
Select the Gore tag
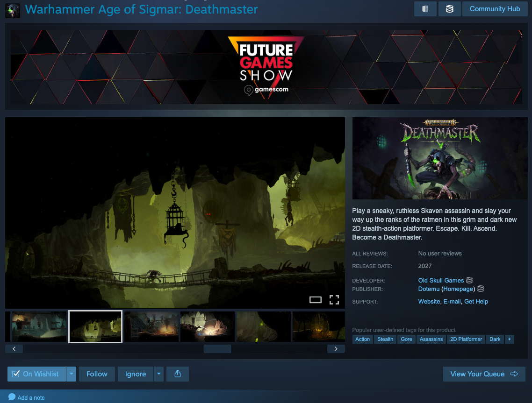[406, 339]
